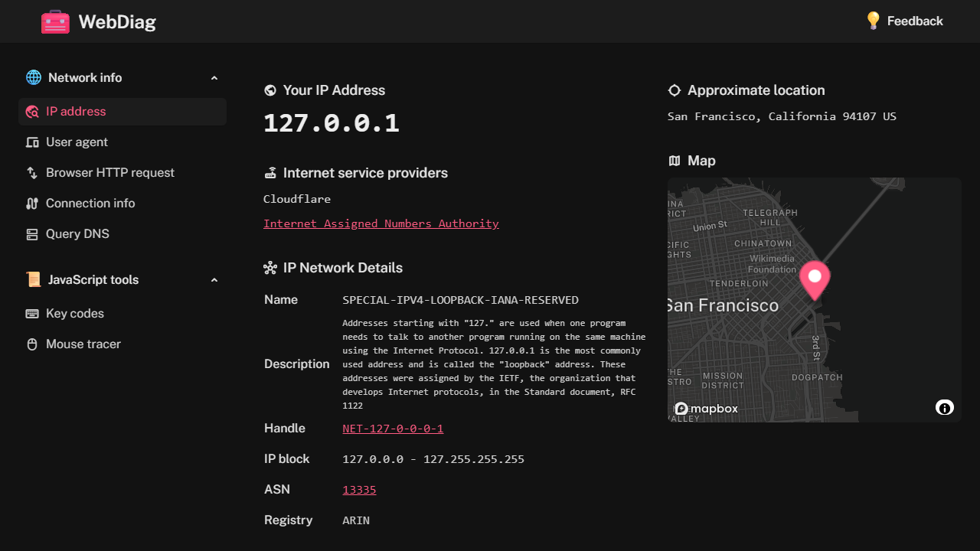This screenshot has width=980, height=551.
Task: Click the ARIN registry value
Action: 356,520
